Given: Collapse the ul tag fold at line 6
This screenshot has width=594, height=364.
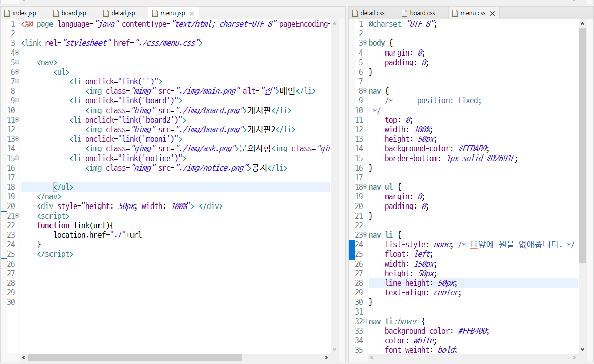Looking at the screenshot, I should pyautogui.click(x=17, y=72).
